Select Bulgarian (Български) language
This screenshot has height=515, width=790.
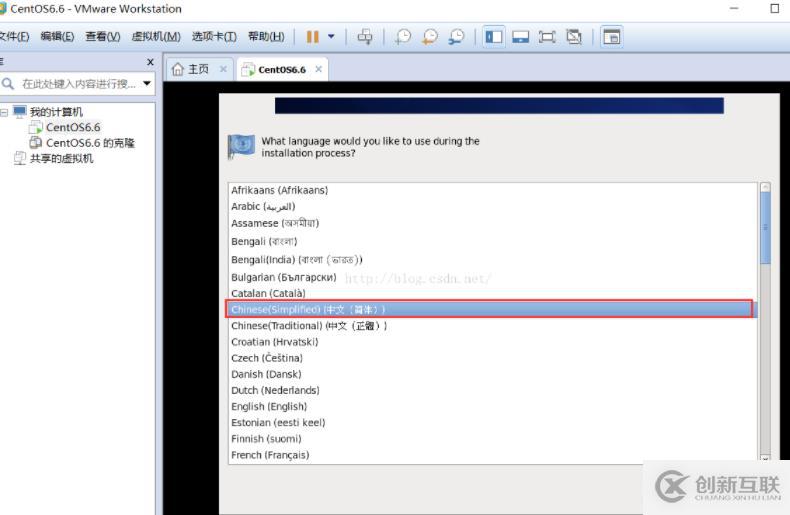click(492, 277)
